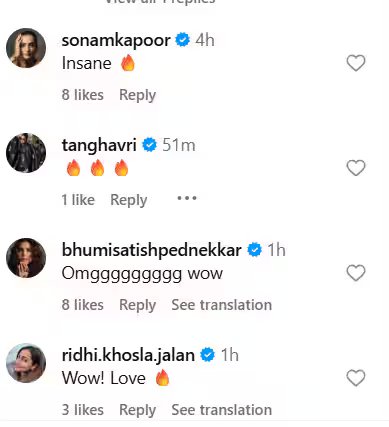
Task: Open the sonamkapoor username link
Action: click(x=116, y=40)
